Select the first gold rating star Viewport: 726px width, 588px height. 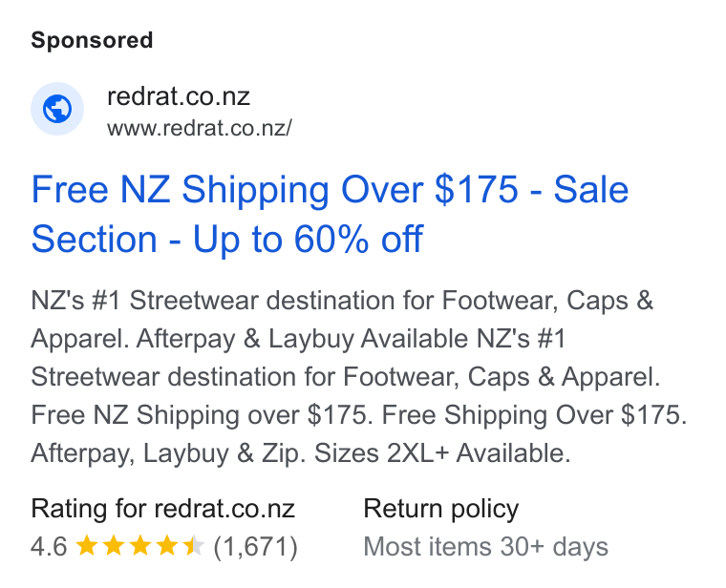87,546
